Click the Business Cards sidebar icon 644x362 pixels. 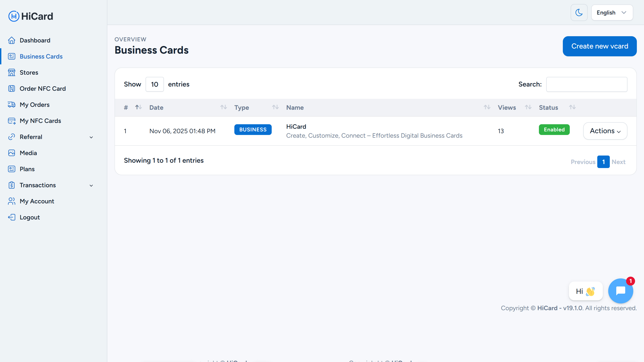pos(11,57)
